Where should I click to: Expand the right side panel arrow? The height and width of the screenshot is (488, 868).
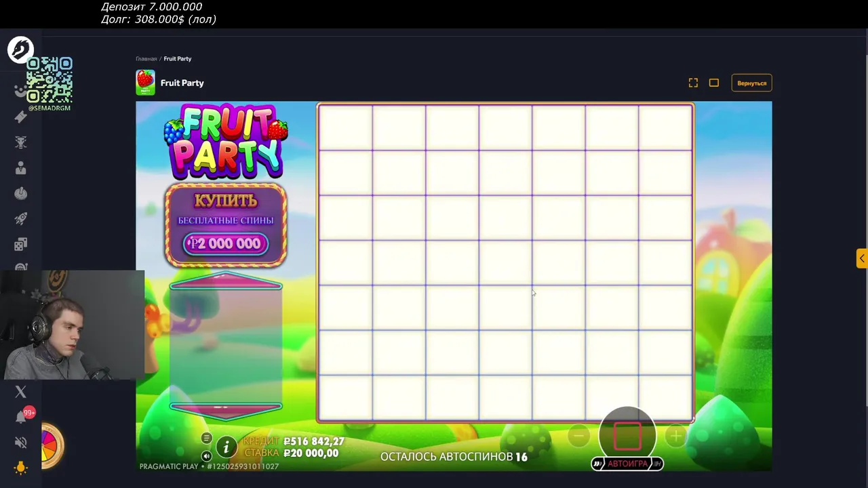coord(861,258)
